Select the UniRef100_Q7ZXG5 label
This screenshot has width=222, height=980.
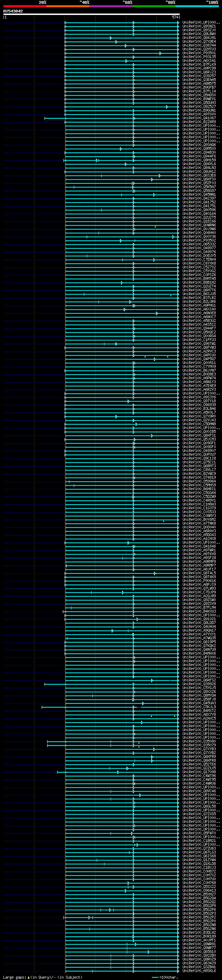pyautogui.click(x=199, y=814)
